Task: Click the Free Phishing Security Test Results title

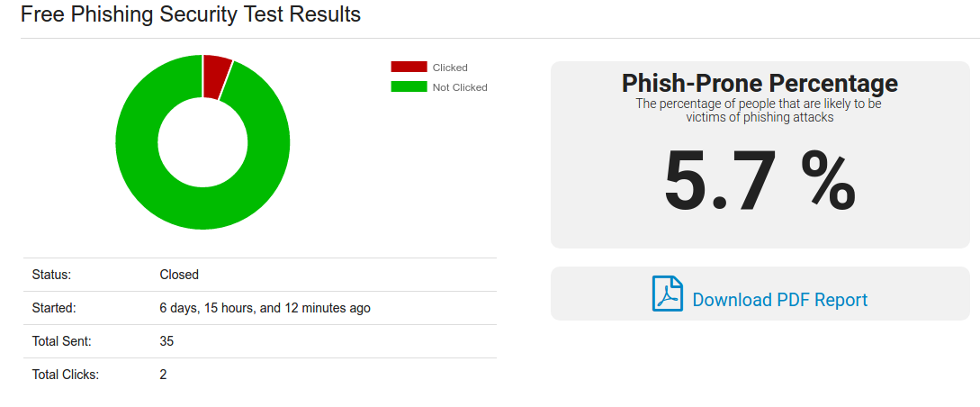Action: click(x=191, y=14)
